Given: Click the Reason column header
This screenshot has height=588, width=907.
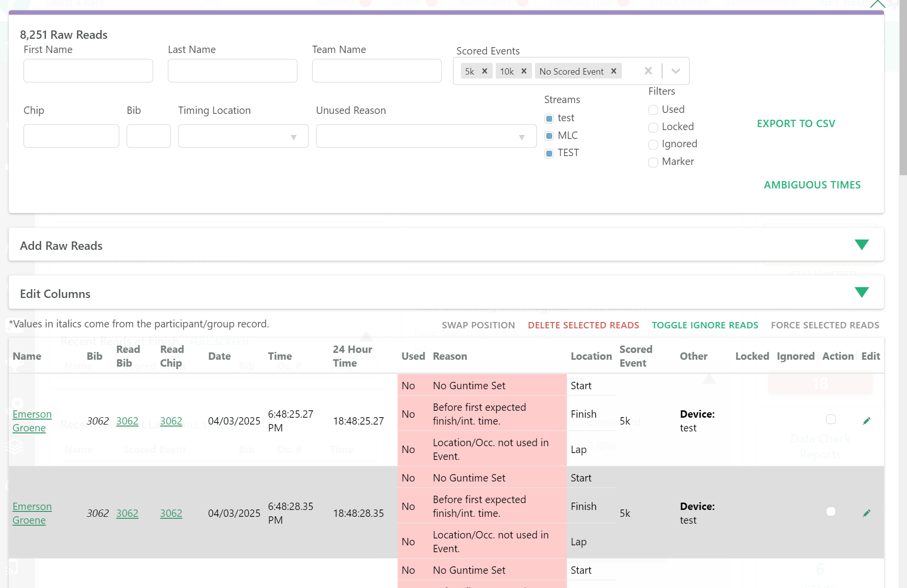Looking at the screenshot, I should click(x=450, y=356).
